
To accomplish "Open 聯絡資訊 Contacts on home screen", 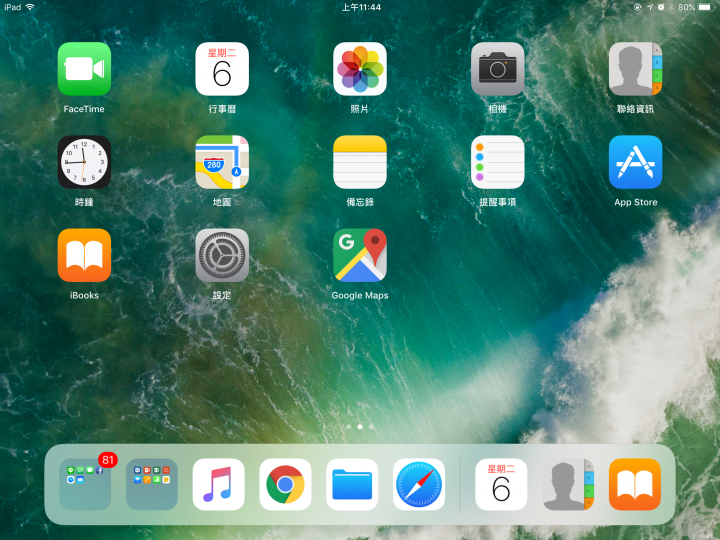I will point(635,69).
